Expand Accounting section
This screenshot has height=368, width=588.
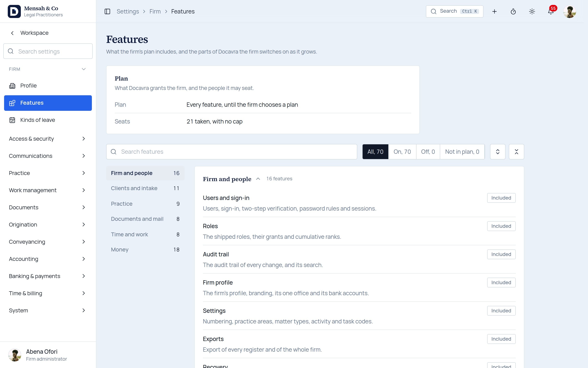[48, 259]
